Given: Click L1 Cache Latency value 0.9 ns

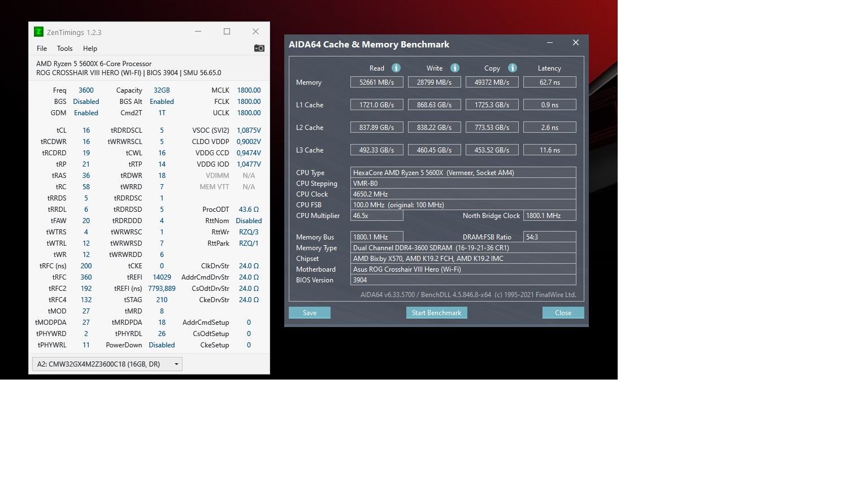Looking at the screenshot, I should 549,105.
